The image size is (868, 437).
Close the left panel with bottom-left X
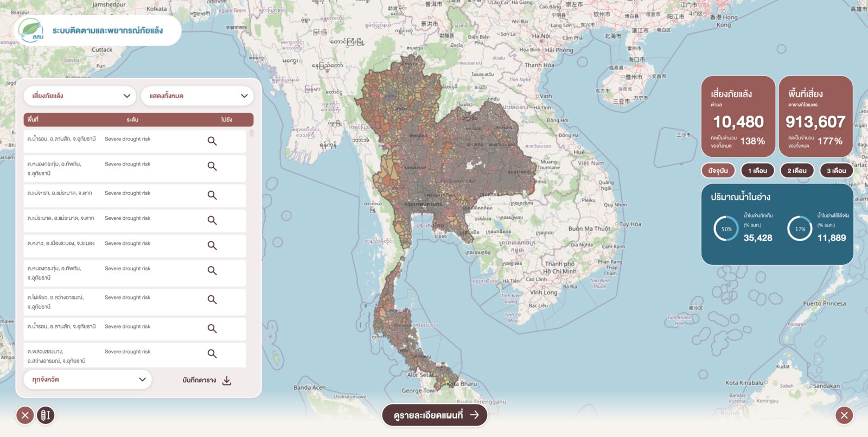pos(25,416)
